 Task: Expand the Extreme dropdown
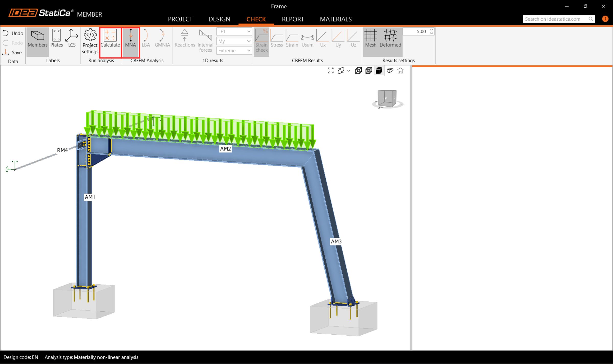pyautogui.click(x=234, y=51)
